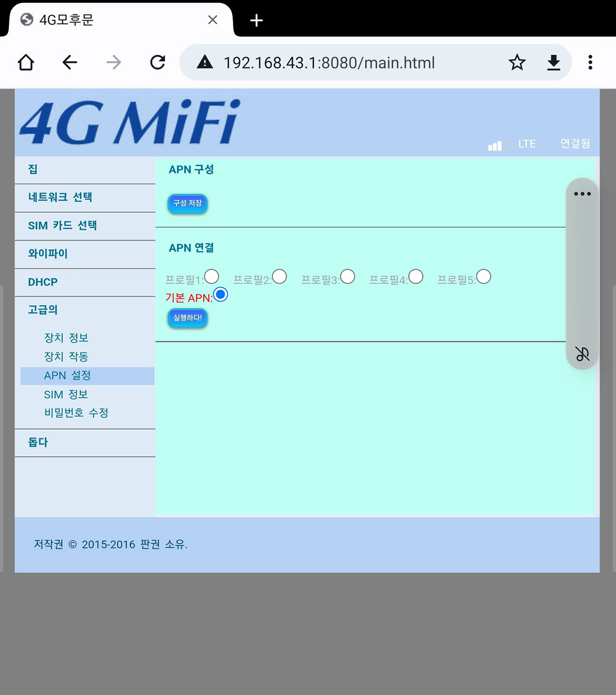Close the 4G모후문 tab
The image size is (616, 695).
(213, 20)
